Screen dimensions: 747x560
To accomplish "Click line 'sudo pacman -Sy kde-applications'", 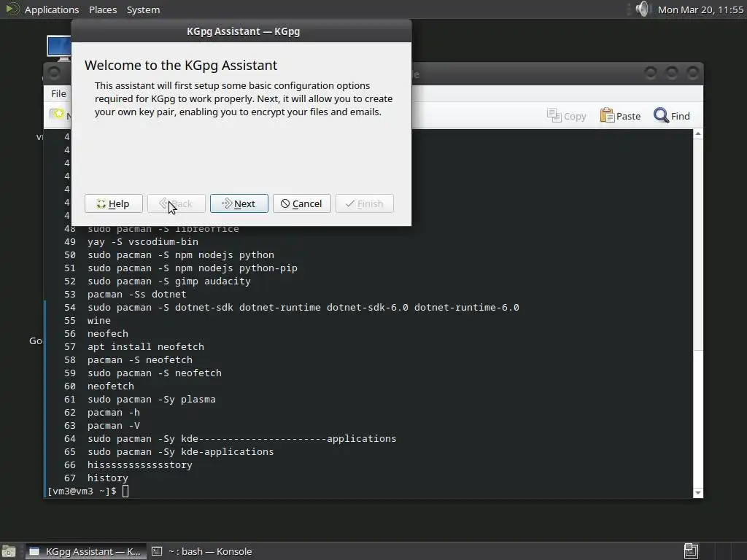I will (x=181, y=451).
